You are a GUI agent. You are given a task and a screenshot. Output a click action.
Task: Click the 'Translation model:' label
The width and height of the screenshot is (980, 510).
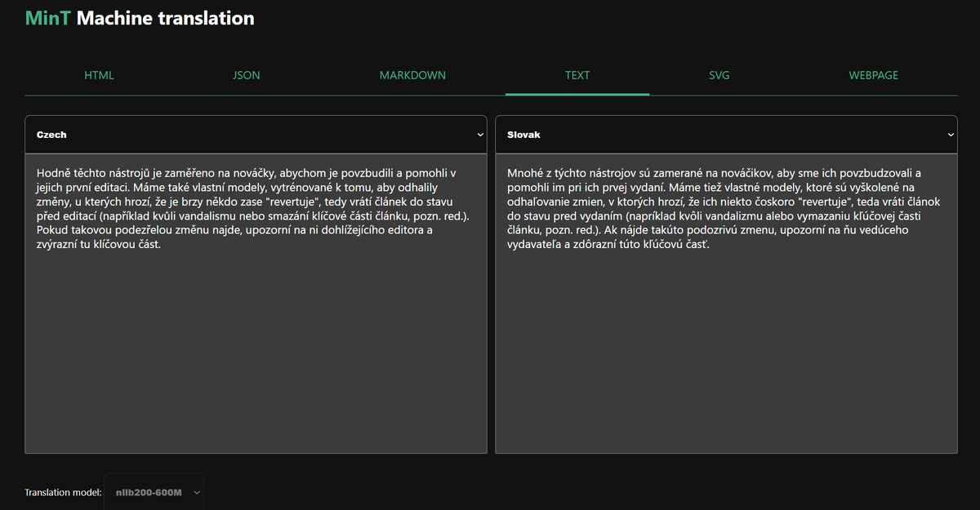click(x=63, y=493)
